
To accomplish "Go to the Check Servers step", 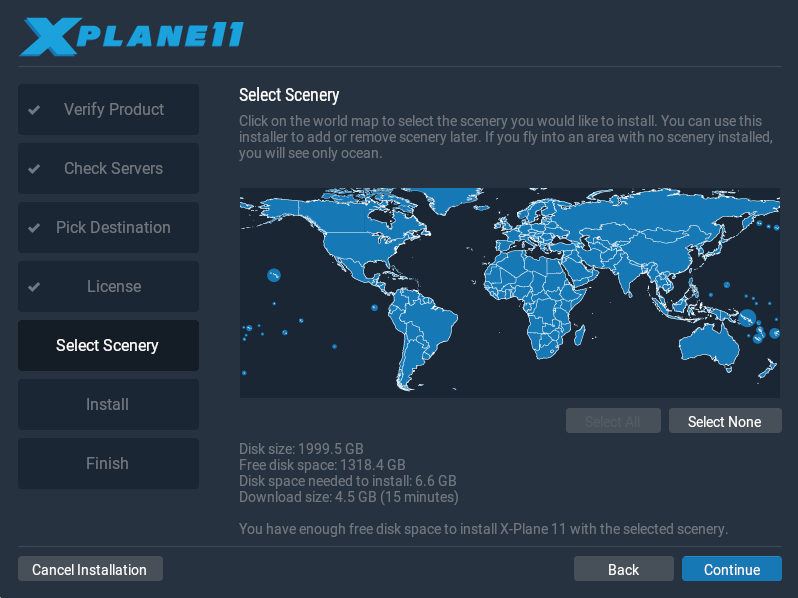I will pyautogui.click(x=108, y=169).
